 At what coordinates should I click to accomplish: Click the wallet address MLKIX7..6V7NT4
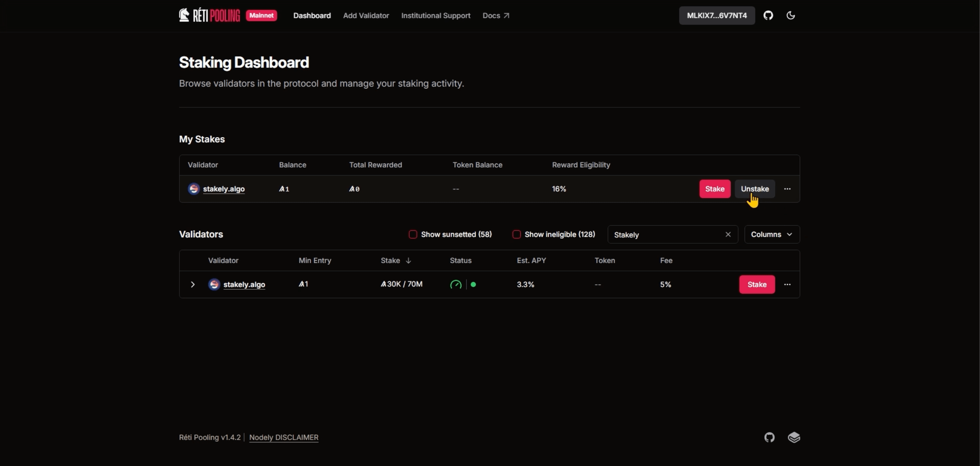coord(716,16)
